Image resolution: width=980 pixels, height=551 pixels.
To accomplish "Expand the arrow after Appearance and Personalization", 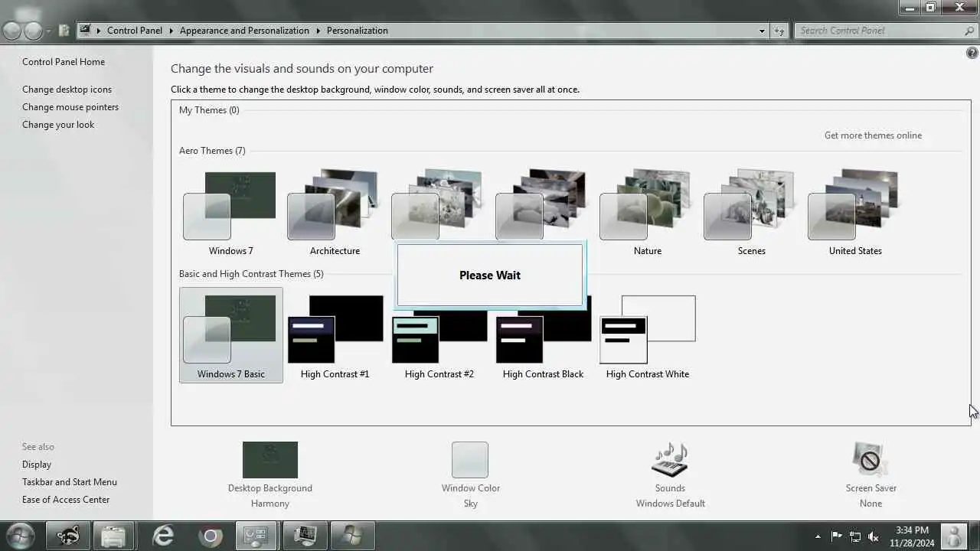I will point(318,31).
